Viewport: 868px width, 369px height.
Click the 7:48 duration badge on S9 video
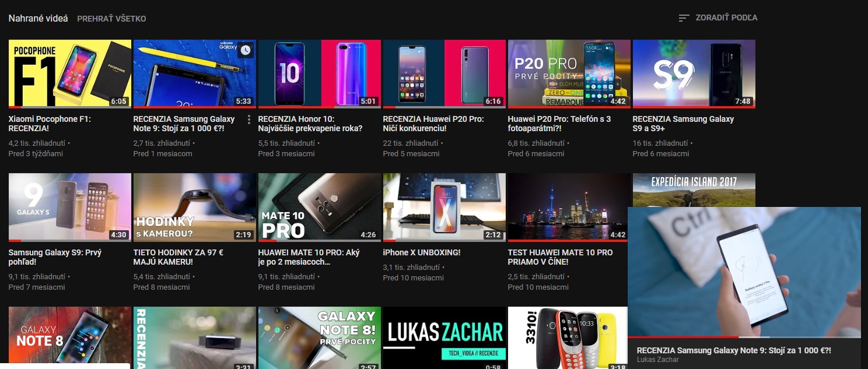click(743, 101)
